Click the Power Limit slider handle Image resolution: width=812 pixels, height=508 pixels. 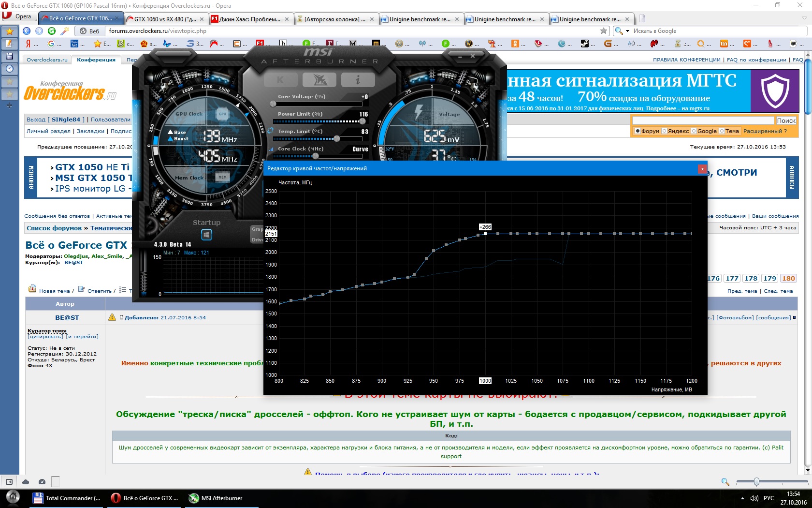[362, 121]
